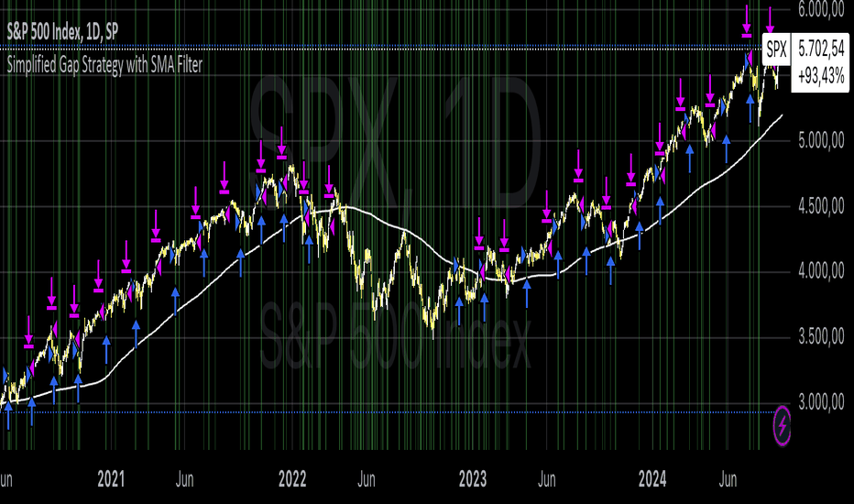Click the 5.702,54 last price label
The image size is (854, 504).
pyautogui.click(x=821, y=49)
